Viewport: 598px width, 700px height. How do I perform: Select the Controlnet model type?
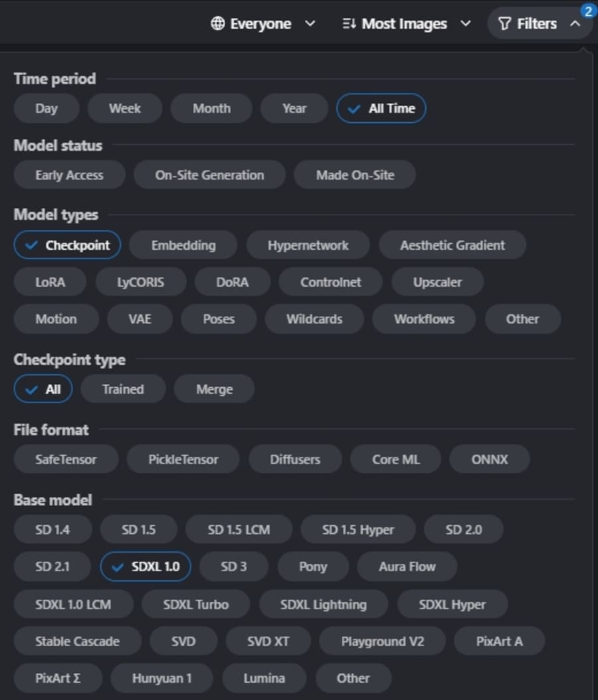click(x=330, y=282)
